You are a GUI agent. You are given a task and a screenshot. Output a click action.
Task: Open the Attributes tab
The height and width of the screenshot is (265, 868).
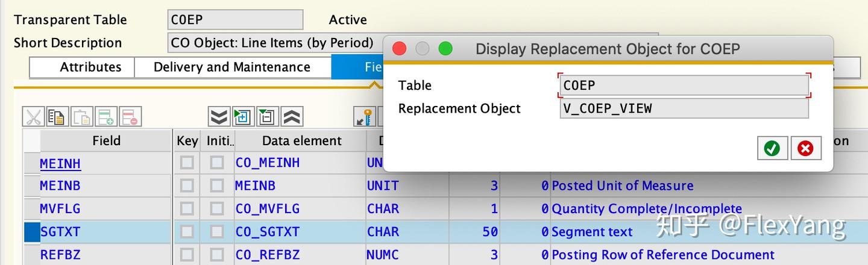(82, 67)
